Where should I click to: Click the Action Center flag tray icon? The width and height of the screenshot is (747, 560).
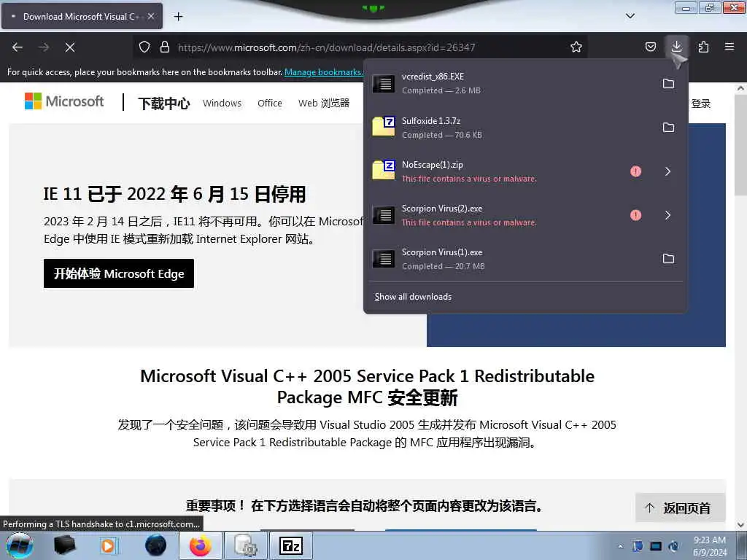tap(638, 546)
